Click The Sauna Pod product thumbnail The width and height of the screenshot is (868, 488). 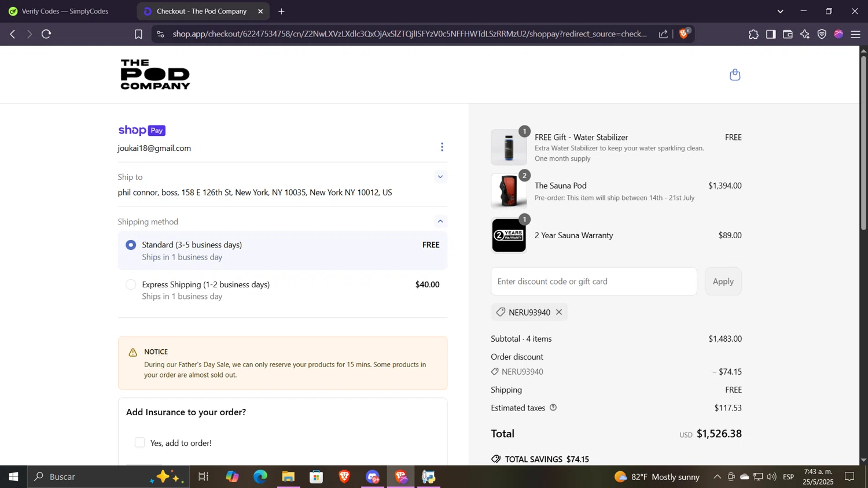pos(509,191)
